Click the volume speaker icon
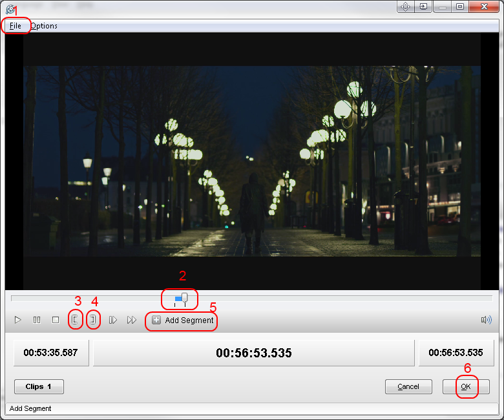The height and width of the screenshot is (420, 504). [x=487, y=320]
